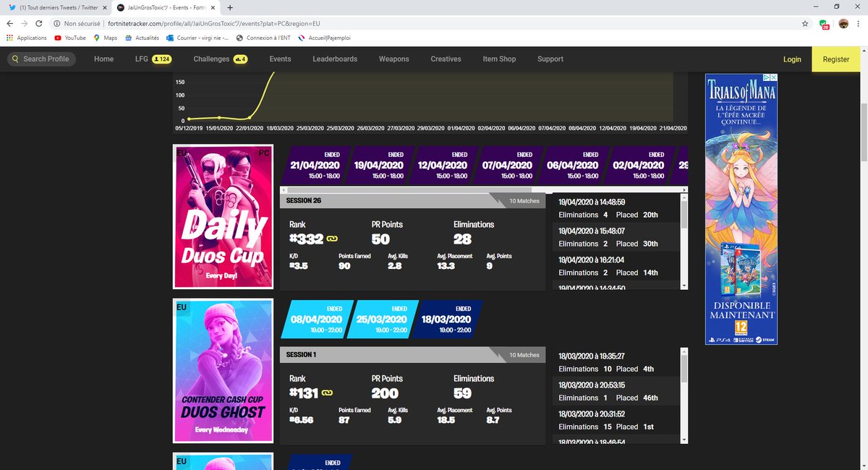Select the 18/03/2020 à 19:35:27 match
868x470 pixels.
[x=616, y=362]
